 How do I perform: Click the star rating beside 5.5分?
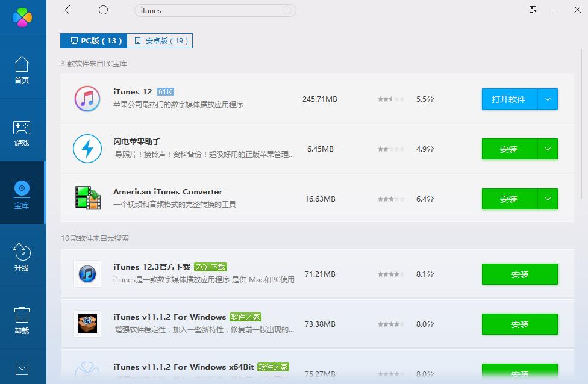pyautogui.click(x=391, y=99)
